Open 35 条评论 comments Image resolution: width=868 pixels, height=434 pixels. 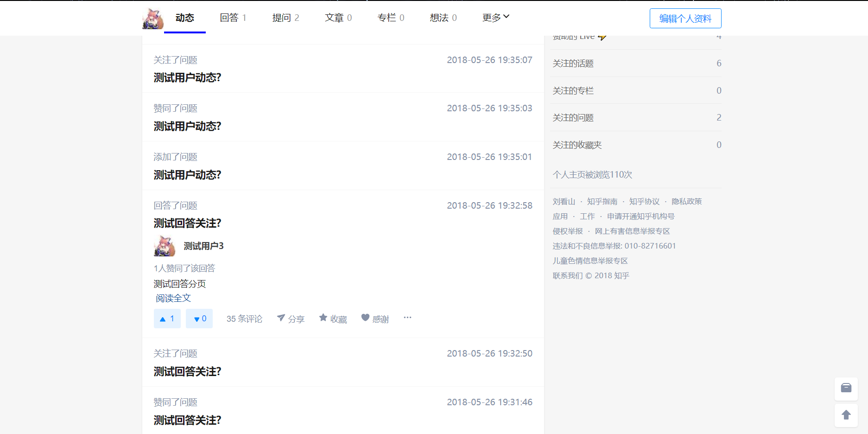tap(244, 319)
